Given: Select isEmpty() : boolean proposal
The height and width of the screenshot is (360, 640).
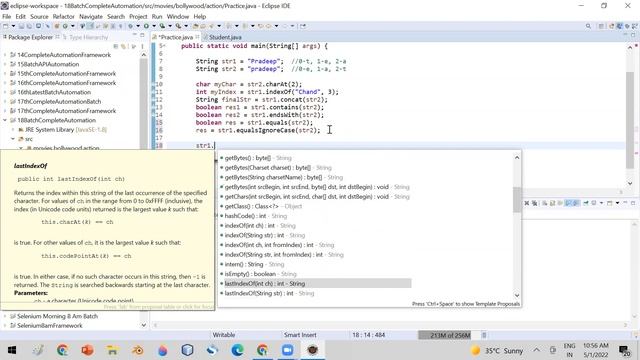Looking at the screenshot, I should click(258, 274).
